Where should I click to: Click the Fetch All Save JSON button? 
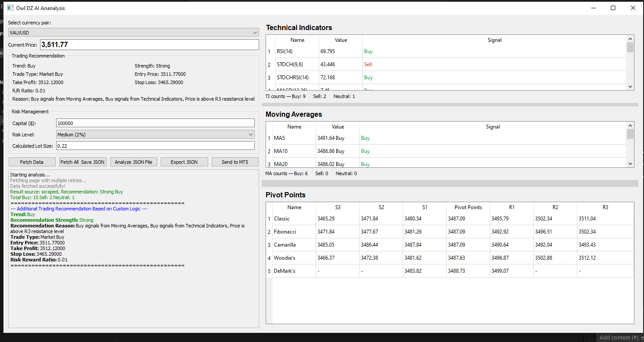83,162
